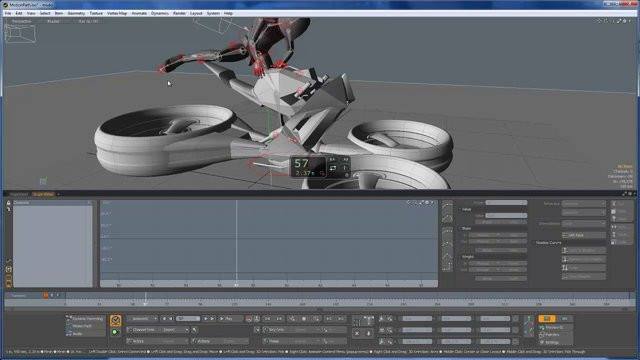Open the Render menu
The height and width of the screenshot is (360, 640).
click(179, 13)
